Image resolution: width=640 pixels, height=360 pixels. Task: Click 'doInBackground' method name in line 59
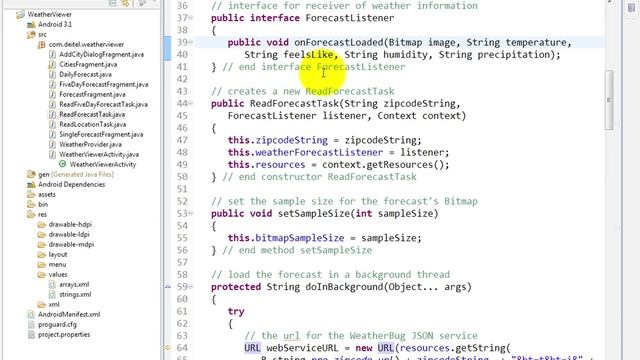pos(344,287)
